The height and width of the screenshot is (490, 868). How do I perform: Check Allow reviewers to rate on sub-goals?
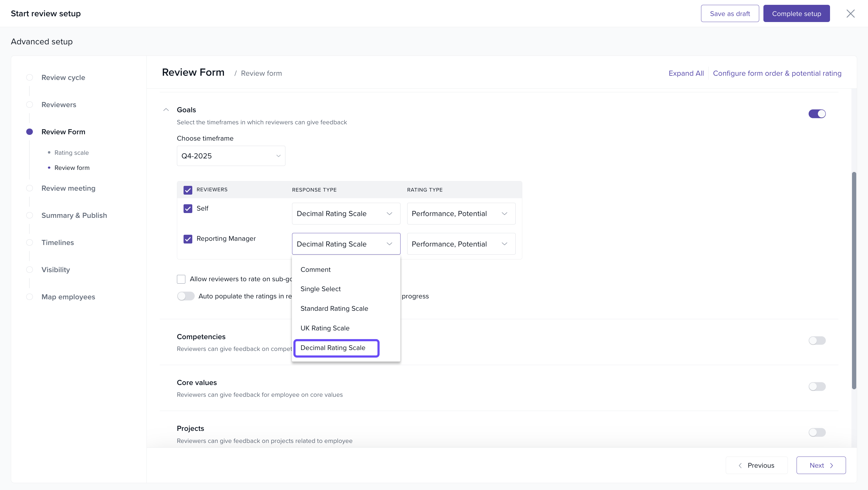tap(181, 279)
